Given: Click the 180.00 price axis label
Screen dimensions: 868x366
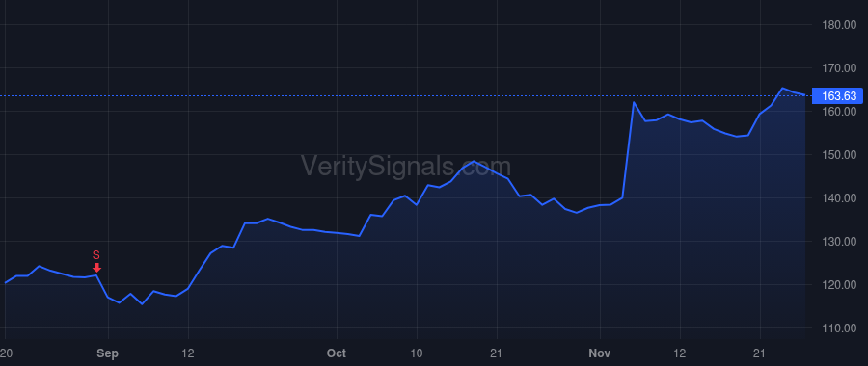Looking at the screenshot, I should coord(839,25).
